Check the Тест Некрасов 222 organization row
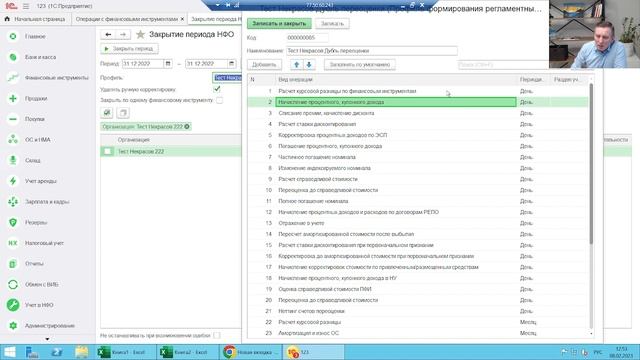The height and width of the screenshot is (360, 640). coord(107,151)
